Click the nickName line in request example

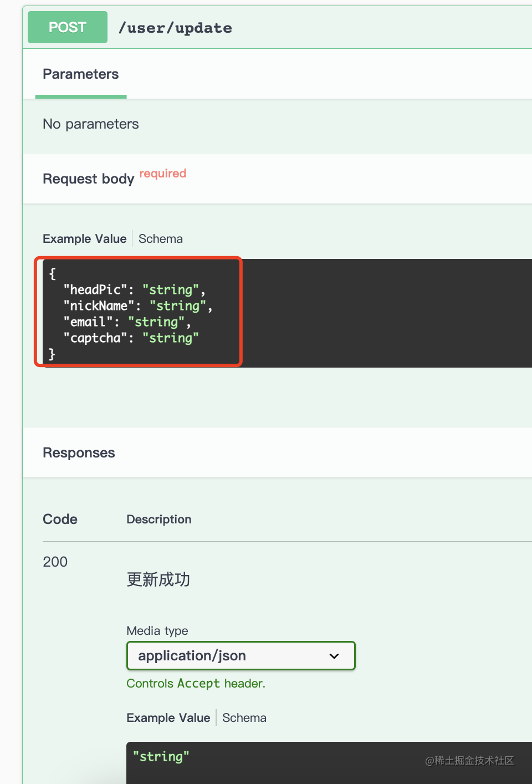(x=137, y=306)
